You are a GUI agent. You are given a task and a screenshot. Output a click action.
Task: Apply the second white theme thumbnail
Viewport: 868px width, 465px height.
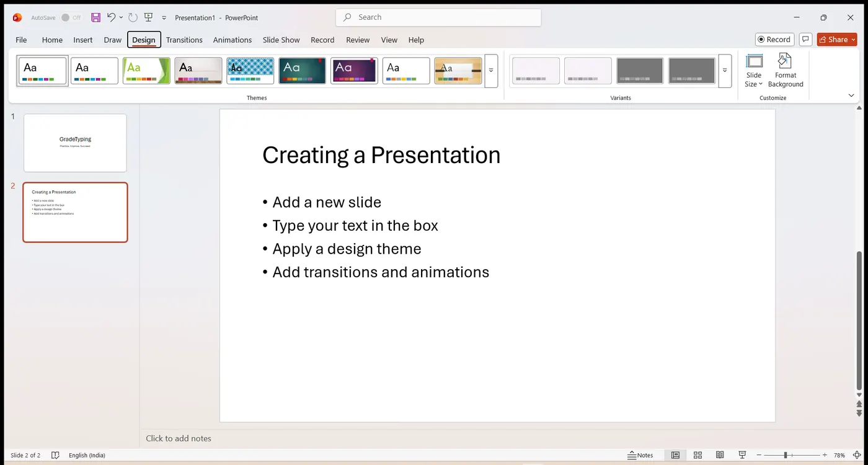[x=94, y=71]
